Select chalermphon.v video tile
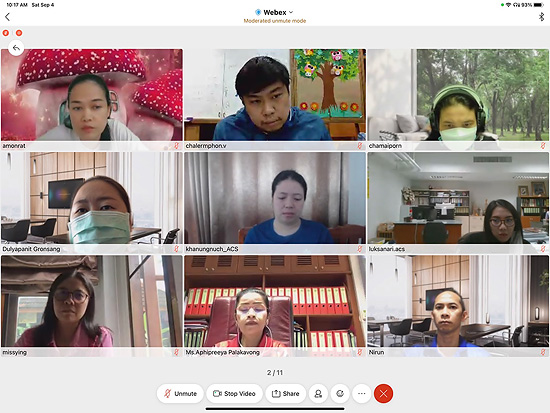 [275, 99]
